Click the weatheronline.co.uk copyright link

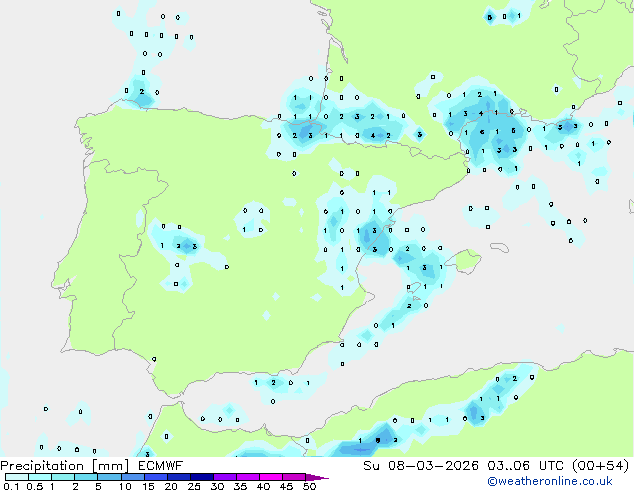550,481
